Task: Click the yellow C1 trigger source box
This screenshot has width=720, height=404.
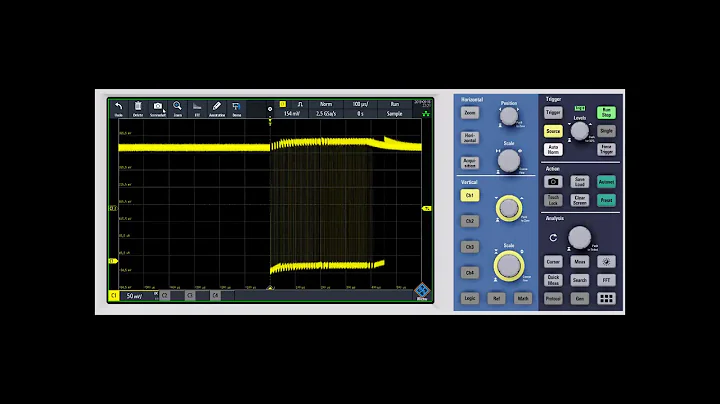Action: [x=282, y=104]
